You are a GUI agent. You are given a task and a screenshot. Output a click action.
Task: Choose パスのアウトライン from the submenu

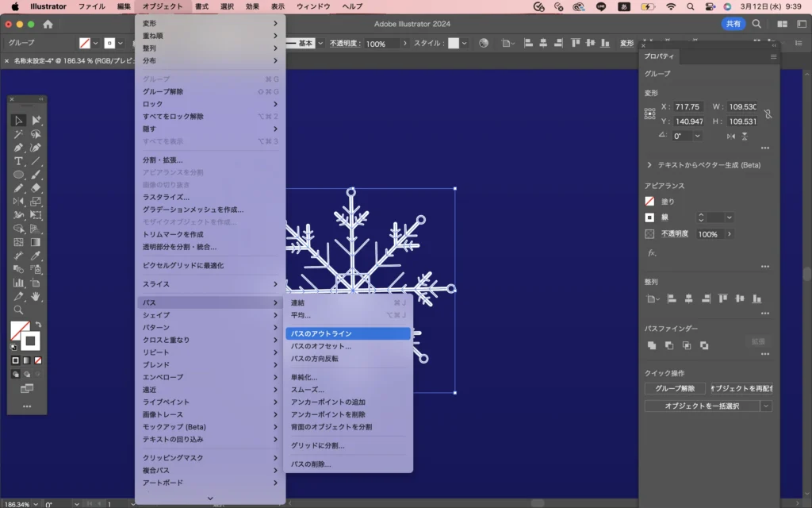pos(347,333)
